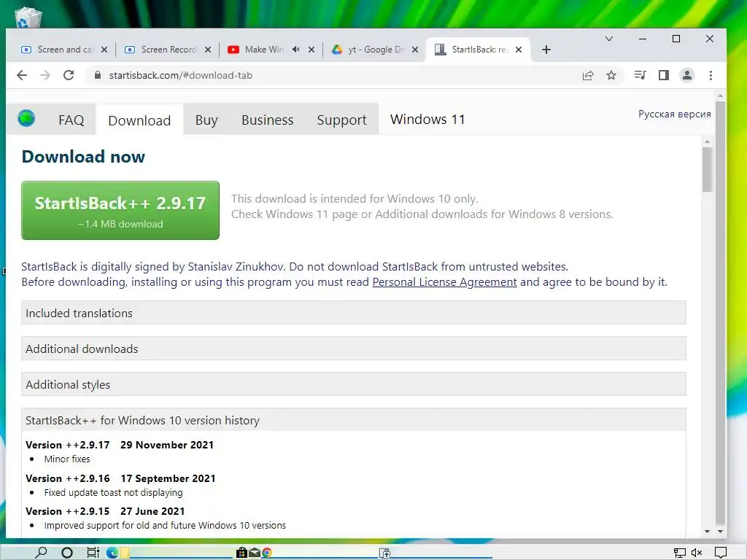
Task: Select the Download site tab
Action: point(139,120)
